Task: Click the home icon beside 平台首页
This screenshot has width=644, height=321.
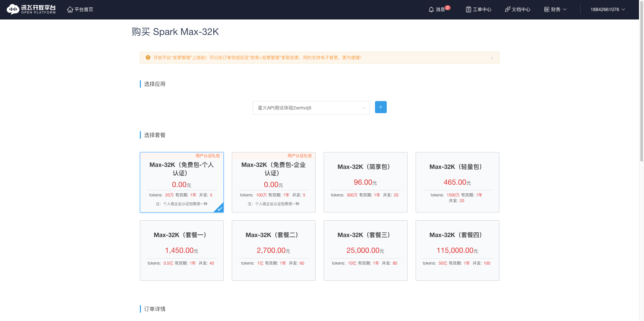Action: click(x=70, y=9)
